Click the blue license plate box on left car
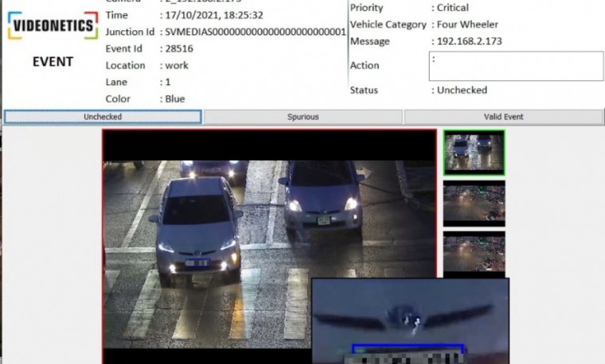Screen dimensions: 605x364 [198, 264]
